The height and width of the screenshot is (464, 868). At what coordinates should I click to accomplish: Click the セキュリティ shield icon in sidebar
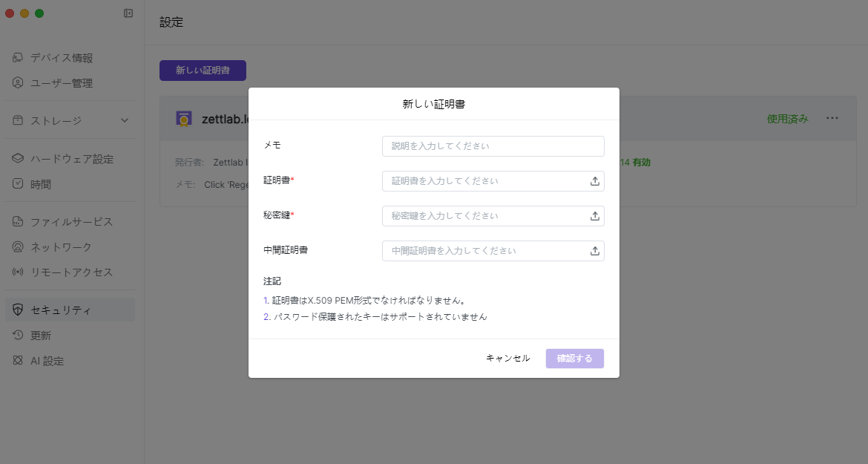point(19,310)
